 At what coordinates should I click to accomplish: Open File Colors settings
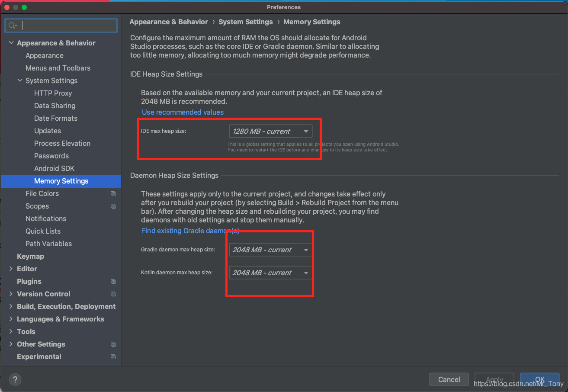(42, 193)
